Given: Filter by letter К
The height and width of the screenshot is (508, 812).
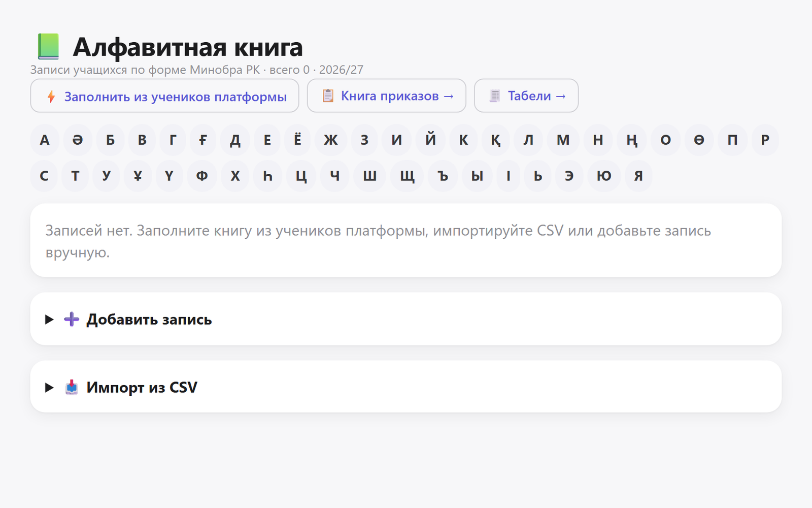Looking at the screenshot, I should tap(463, 140).
